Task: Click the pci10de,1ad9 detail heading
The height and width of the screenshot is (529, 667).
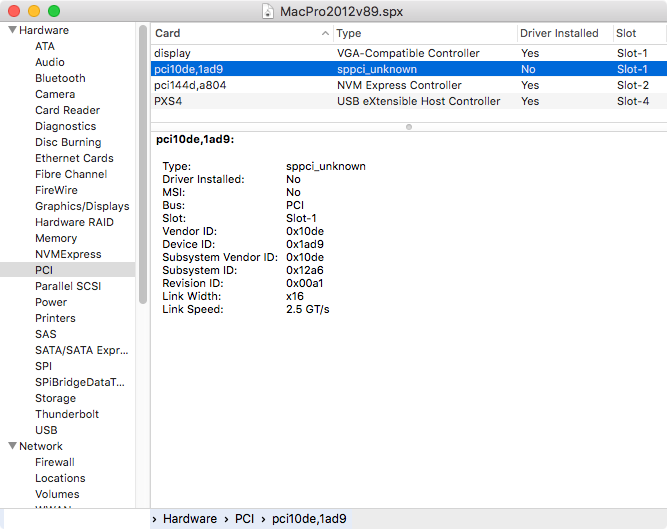Action: coord(195,139)
